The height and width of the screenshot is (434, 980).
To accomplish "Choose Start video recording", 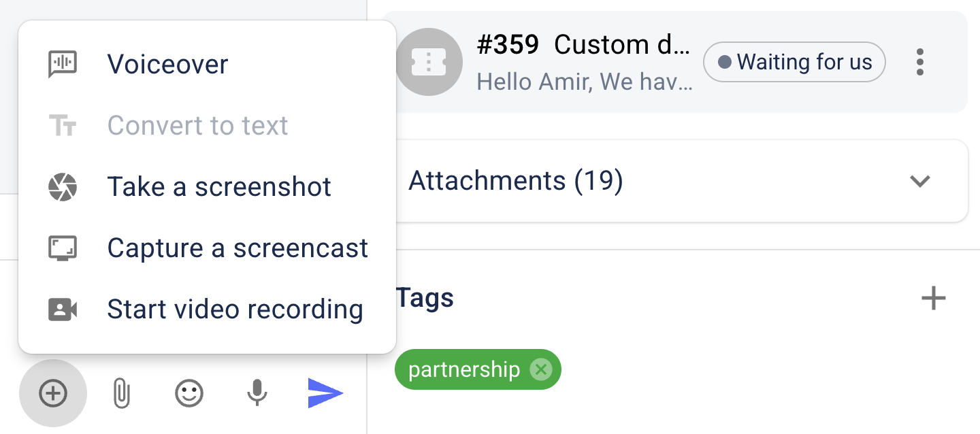I will tap(235, 310).
